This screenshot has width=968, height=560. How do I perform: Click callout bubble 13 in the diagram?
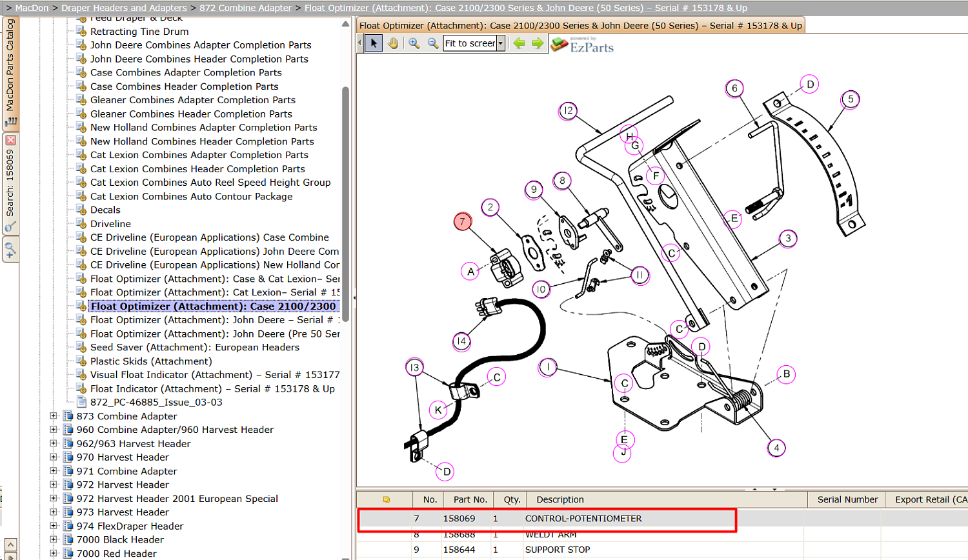pyautogui.click(x=414, y=368)
